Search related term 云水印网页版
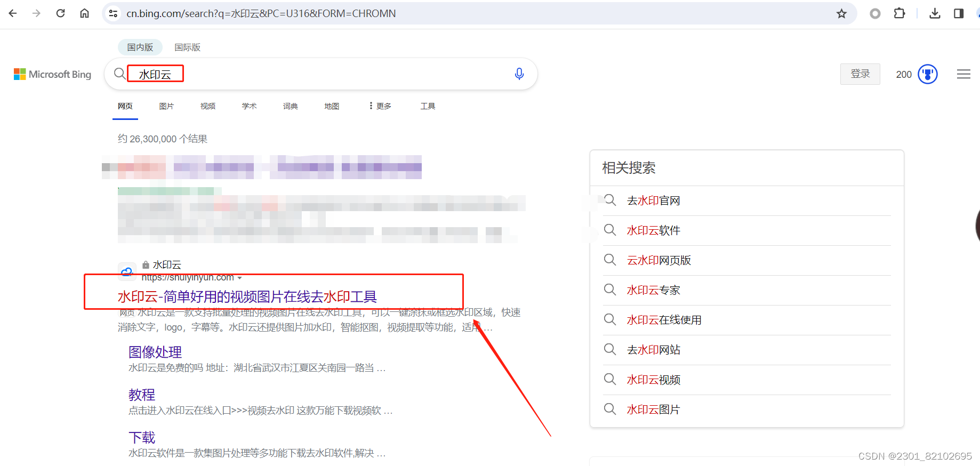Image resolution: width=980 pixels, height=466 pixels. coord(659,260)
